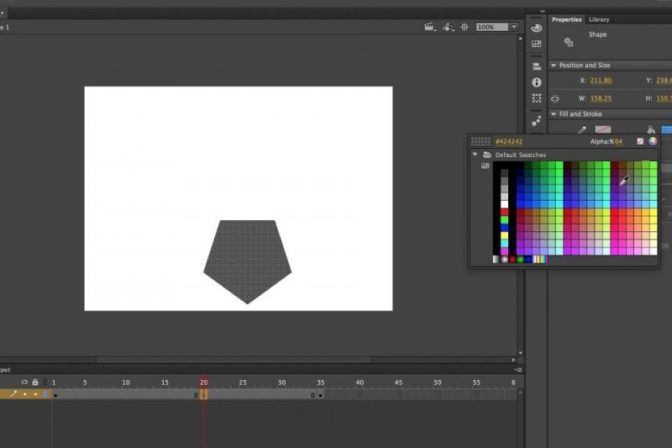Toggle layer lock icon in timeline header
This screenshot has width=672, height=448.
coord(35,382)
